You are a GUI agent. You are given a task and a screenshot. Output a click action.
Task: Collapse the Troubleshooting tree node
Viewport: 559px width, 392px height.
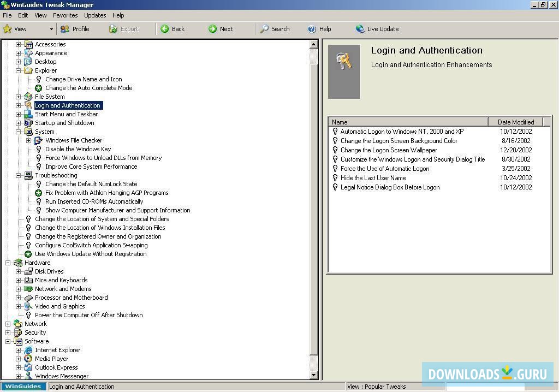coord(18,175)
